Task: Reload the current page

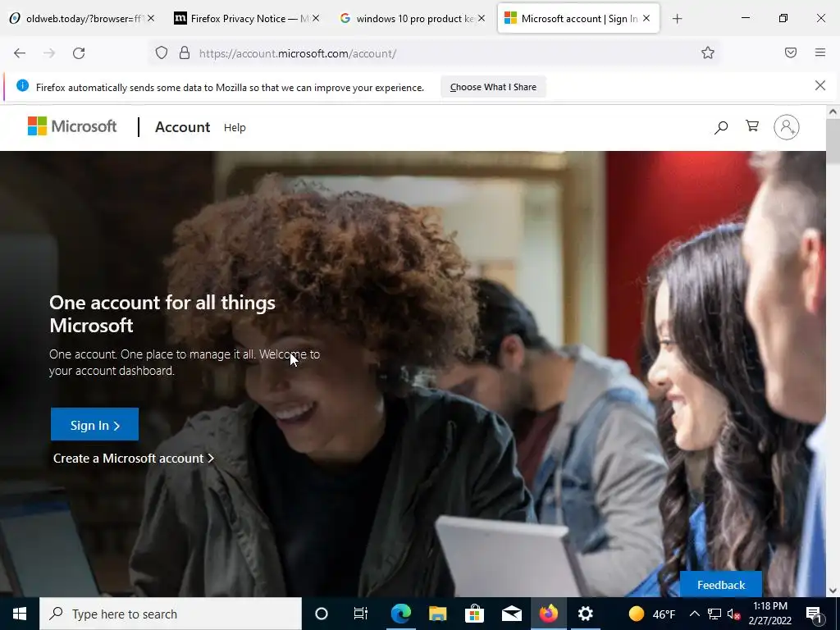Action: [x=79, y=53]
